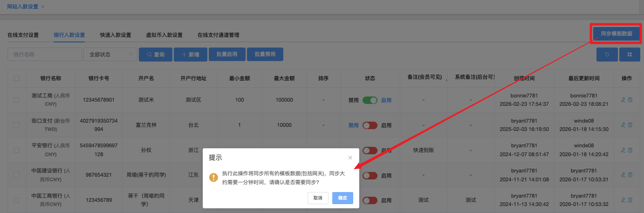This screenshot has width=644, height=213.
Task: Delete the 街口支付 bank row
Action: point(630,125)
